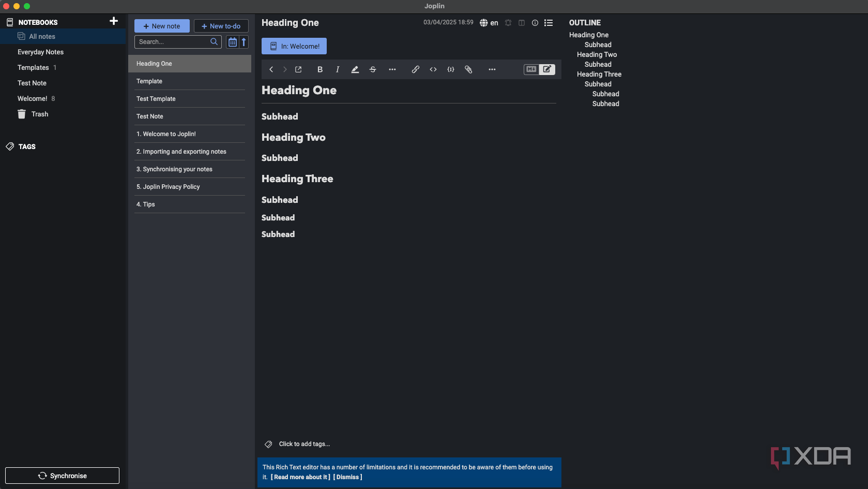The height and width of the screenshot is (489, 868).
Task: Edit the note title Heading One
Action: pos(290,23)
